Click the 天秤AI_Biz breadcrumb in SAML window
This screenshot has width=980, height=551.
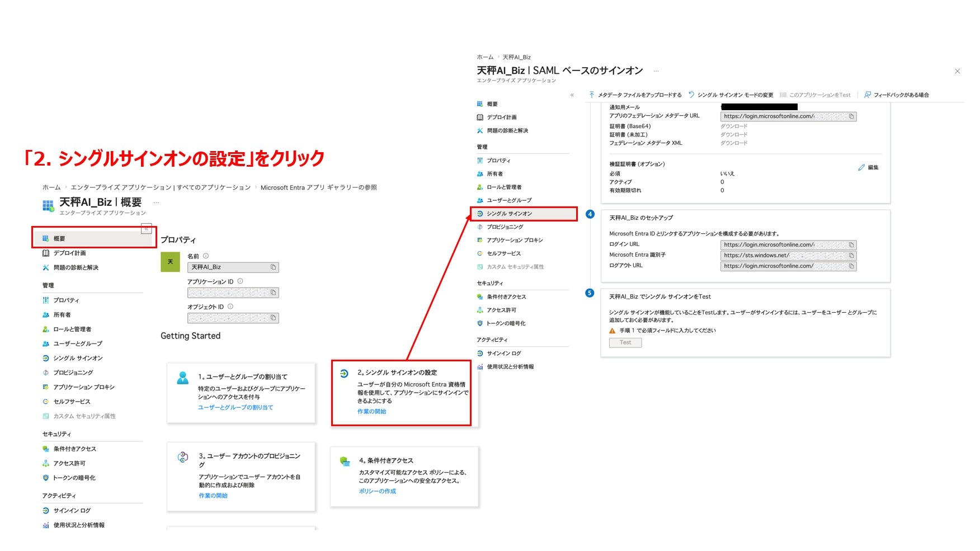517,57
